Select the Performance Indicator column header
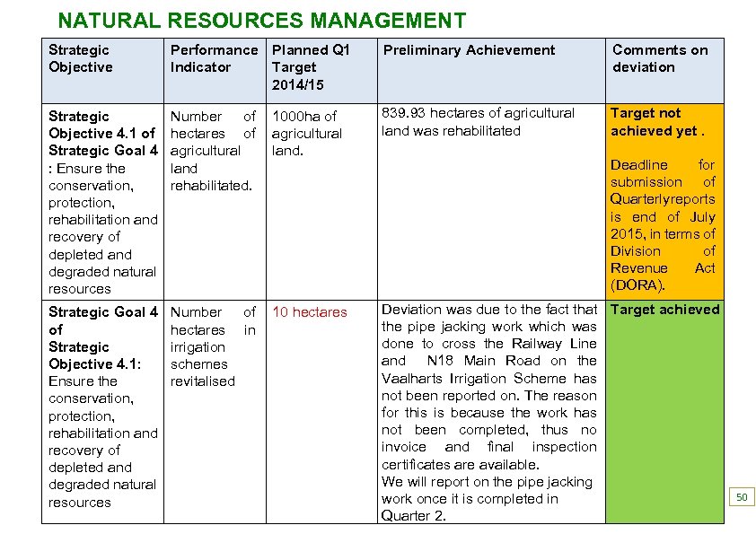 [x=214, y=59]
